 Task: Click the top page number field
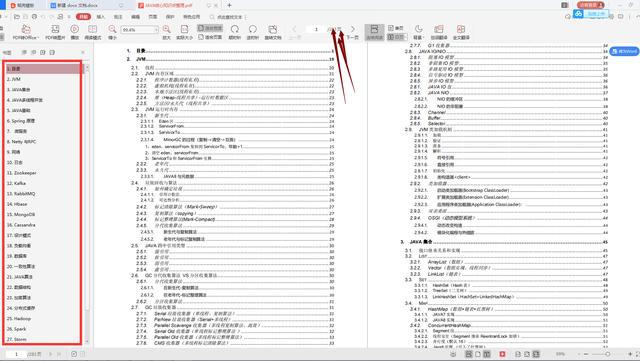click(x=316, y=29)
